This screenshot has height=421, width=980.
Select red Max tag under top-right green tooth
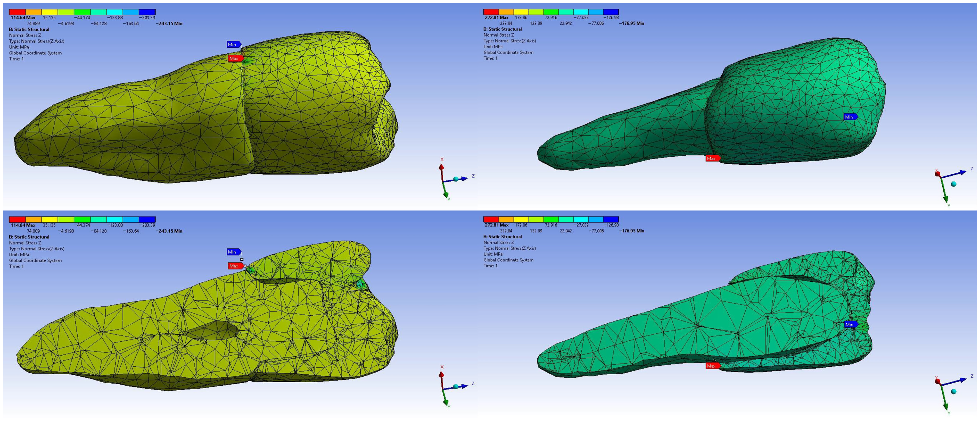(713, 158)
